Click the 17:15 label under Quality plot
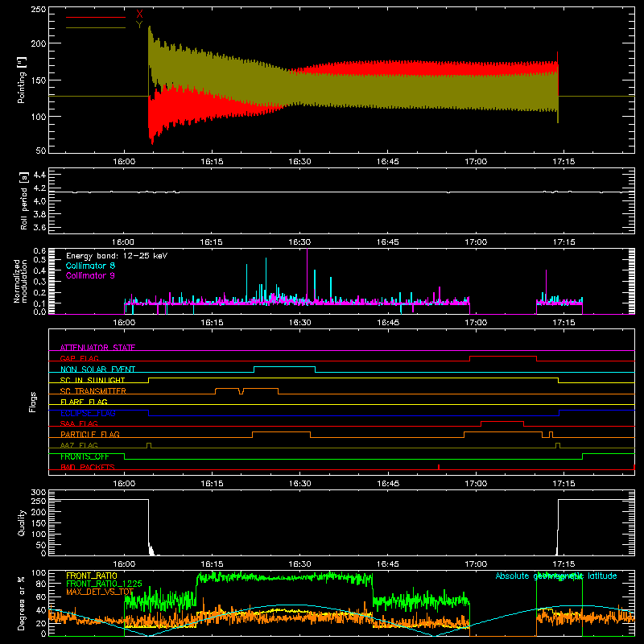The height and width of the screenshot is (644, 644). 563,564
